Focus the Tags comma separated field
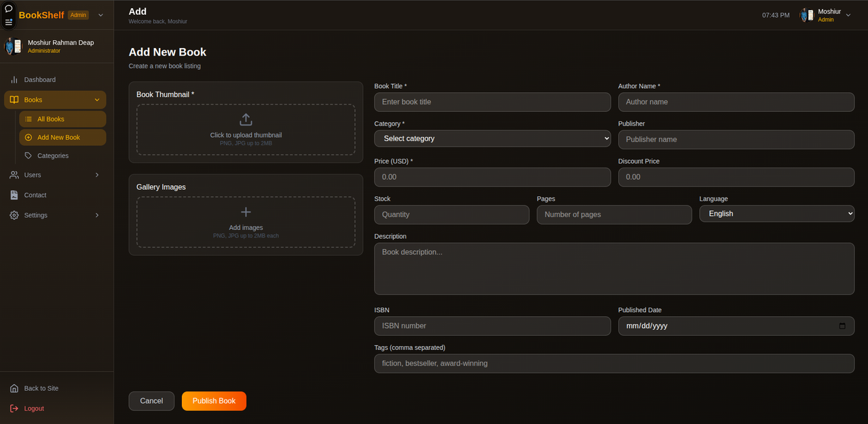Screen dimensions: 868x424 (x=614, y=363)
